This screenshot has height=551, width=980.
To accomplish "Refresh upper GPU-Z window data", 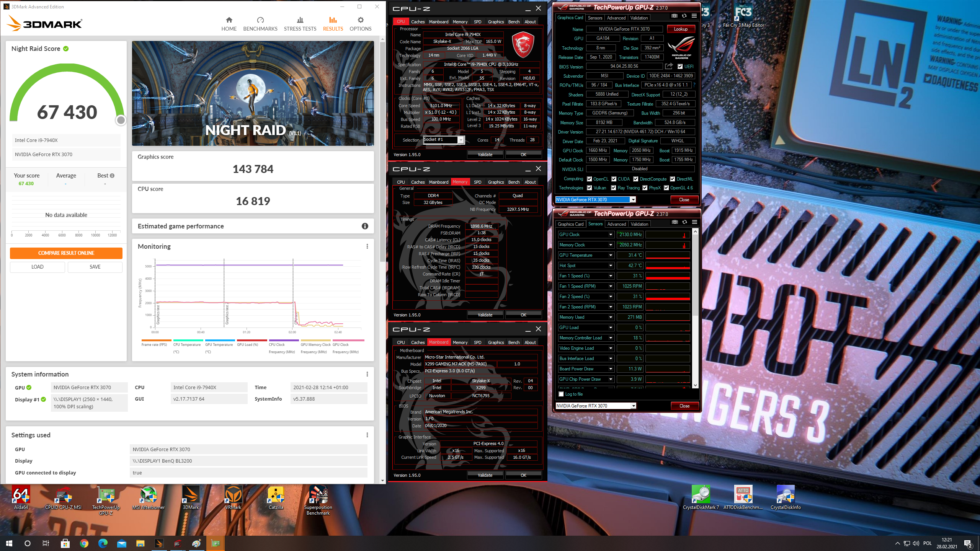I will (x=684, y=16).
